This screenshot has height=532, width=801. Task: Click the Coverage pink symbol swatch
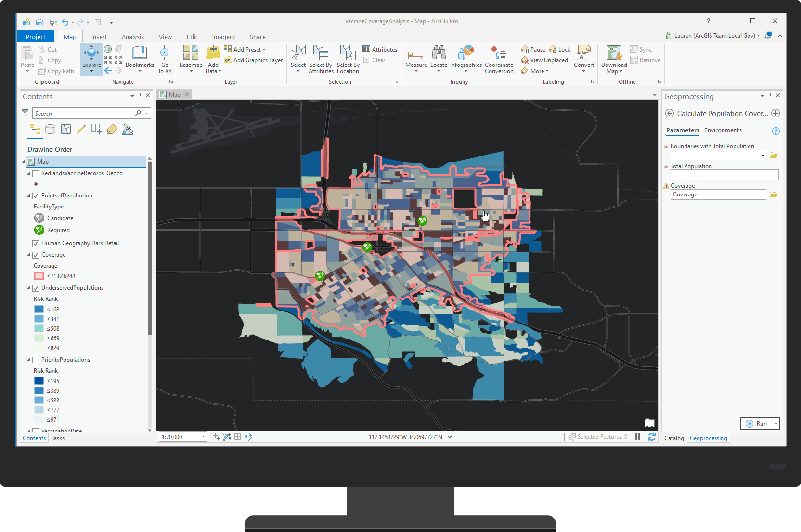click(39, 276)
